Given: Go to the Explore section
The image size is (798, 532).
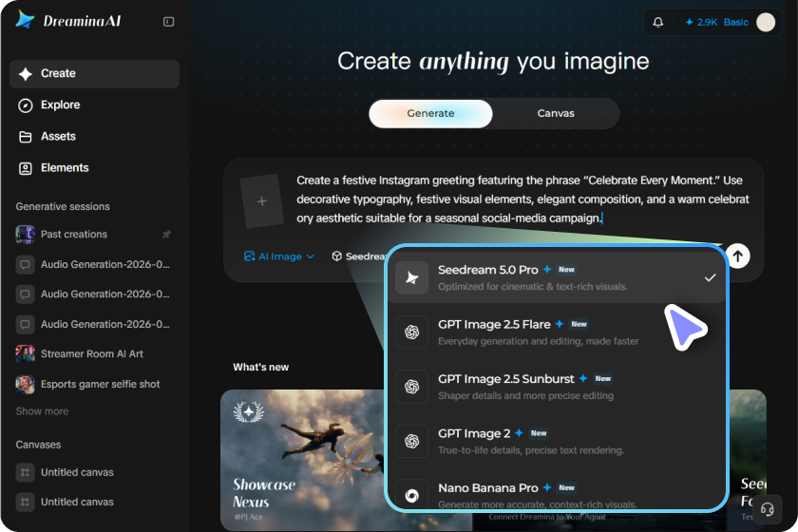Looking at the screenshot, I should [94, 105].
